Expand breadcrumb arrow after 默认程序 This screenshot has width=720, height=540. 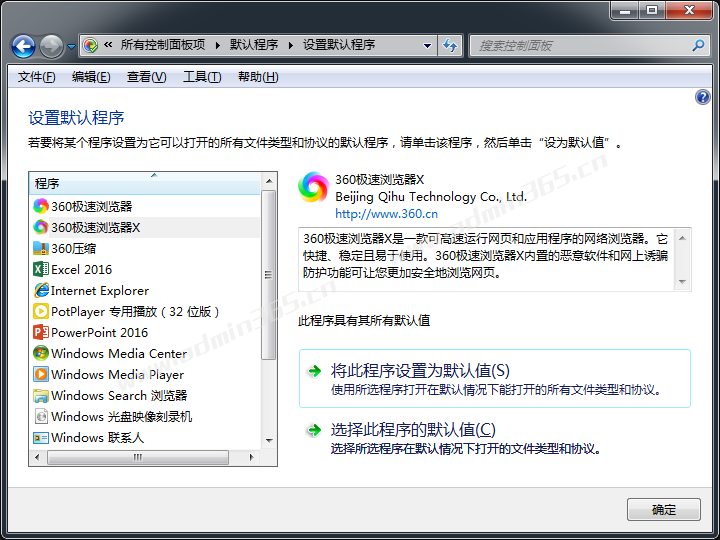[291, 45]
